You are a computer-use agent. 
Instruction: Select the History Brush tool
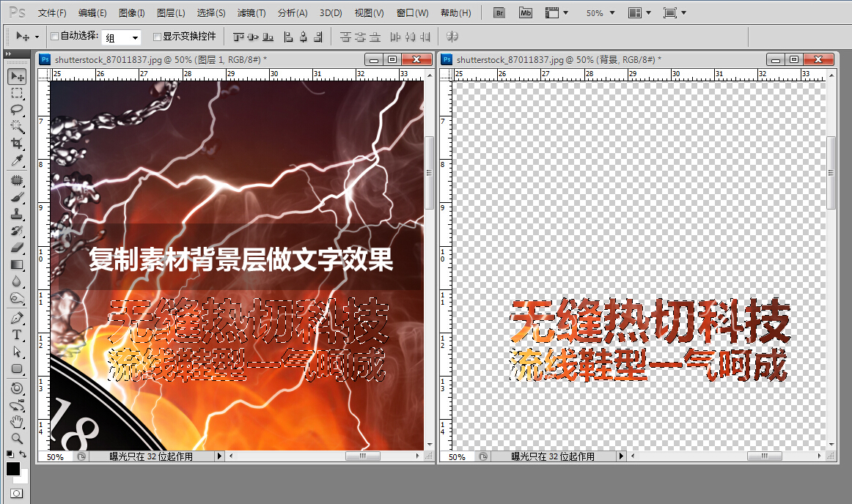coord(18,230)
